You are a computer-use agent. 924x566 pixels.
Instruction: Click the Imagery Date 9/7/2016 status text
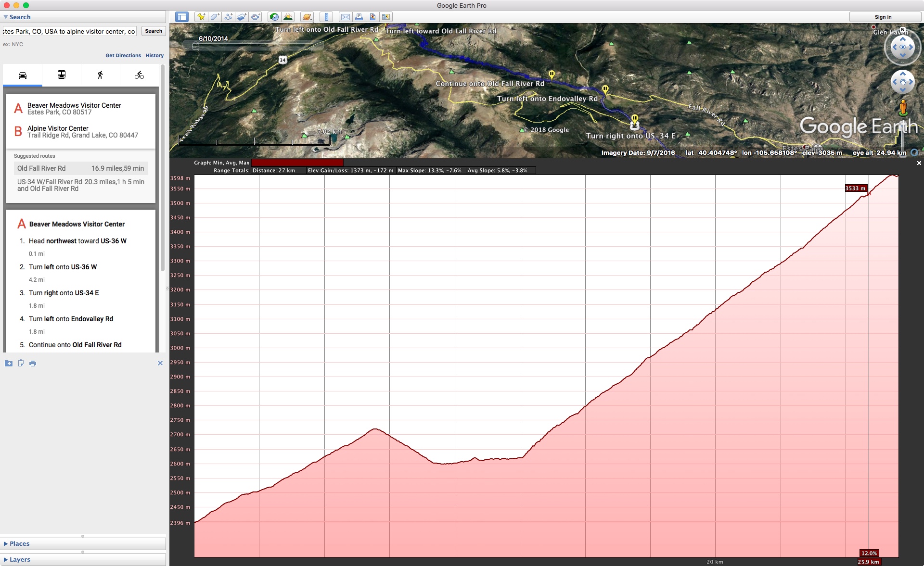coord(638,153)
